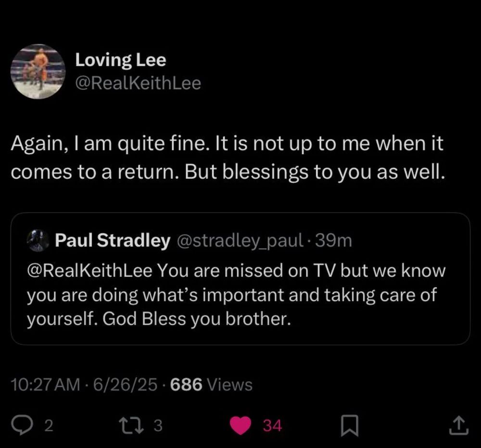Open Paul Stradley's name in quoted post

pyautogui.click(x=113, y=241)
